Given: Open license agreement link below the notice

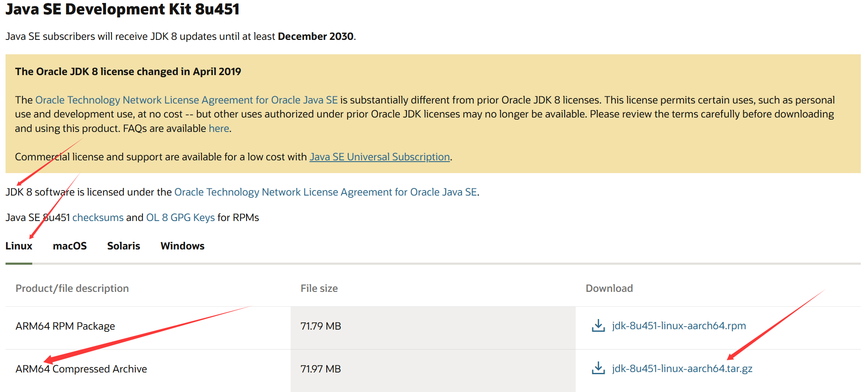Looking at the screenshot, I should click(326, 192).
